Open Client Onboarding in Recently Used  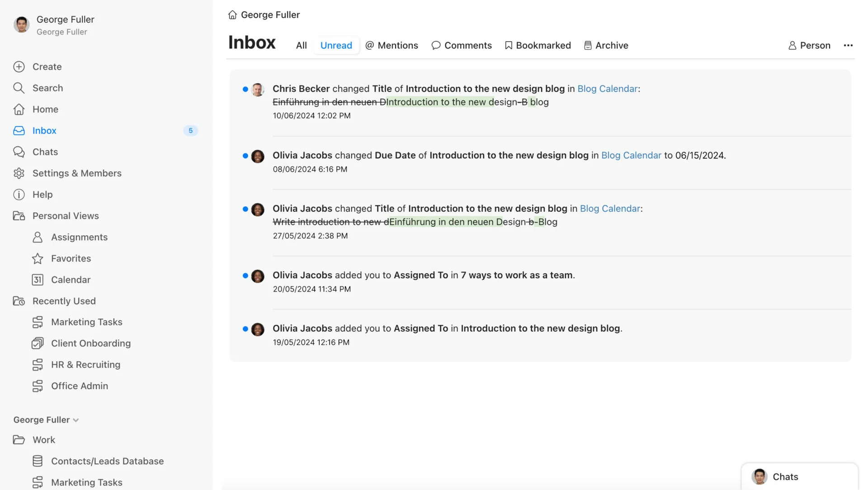click(90, 343)
